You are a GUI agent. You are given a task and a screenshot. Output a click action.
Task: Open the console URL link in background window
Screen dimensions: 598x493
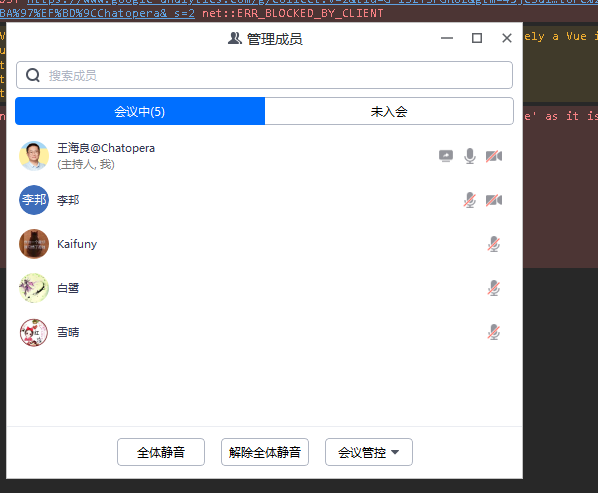tap(97, 13)
